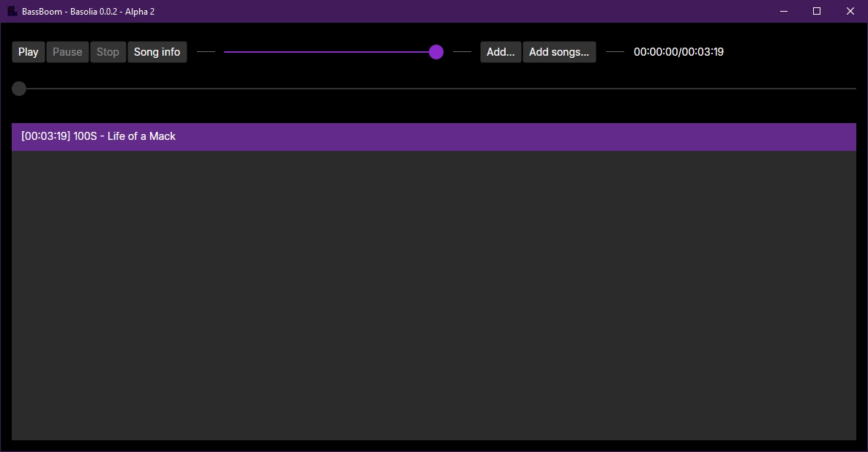
Task: Hit the Stop button
Action: 108,52
